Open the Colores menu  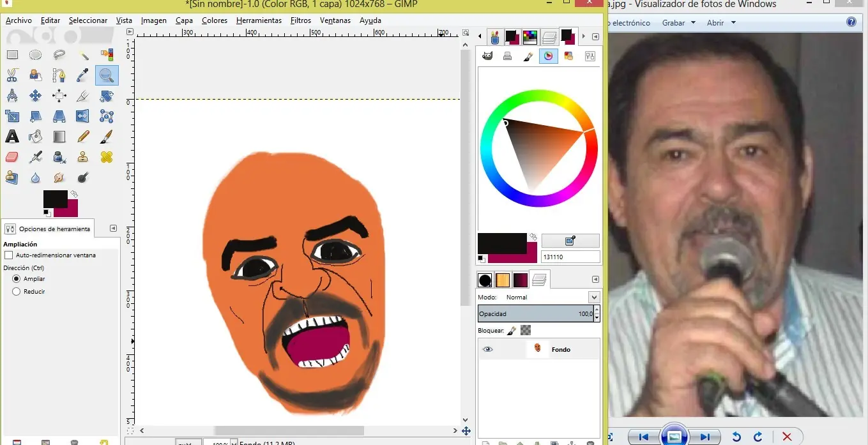214,20
